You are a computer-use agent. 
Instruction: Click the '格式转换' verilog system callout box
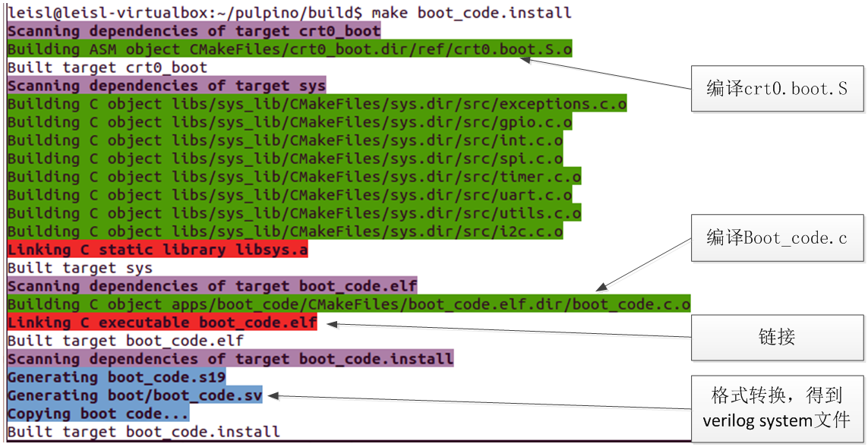point(776,408)
